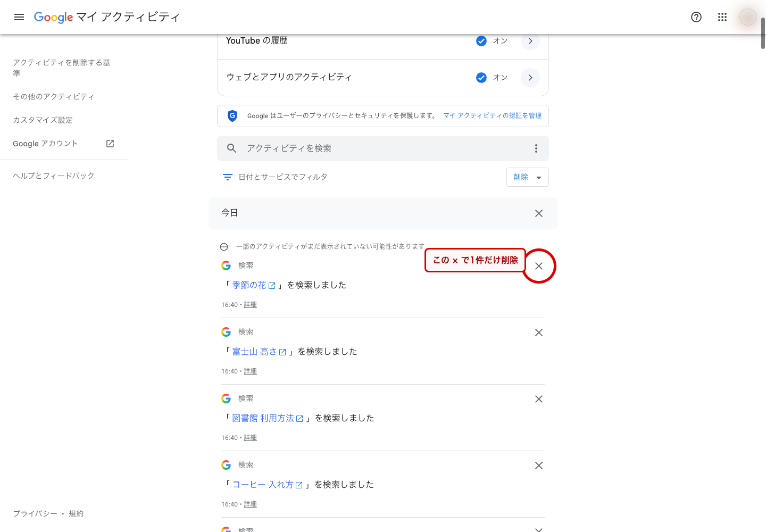Open the main hamburger menu
Image resolution: width=766 pixels, height=532 pixels.
tap(19, 17)
